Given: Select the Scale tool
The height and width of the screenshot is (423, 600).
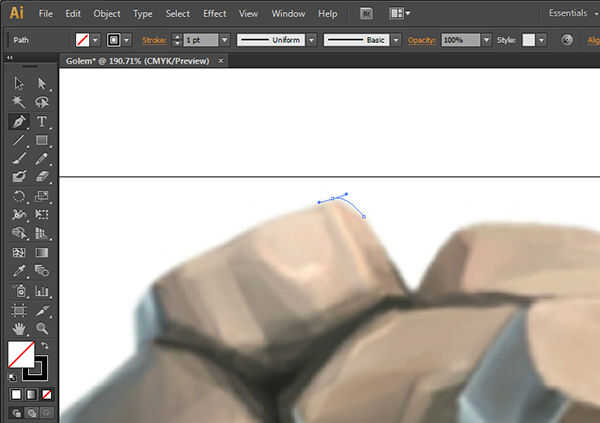Looking at the screenshot, I should click(x=41, y=196).
